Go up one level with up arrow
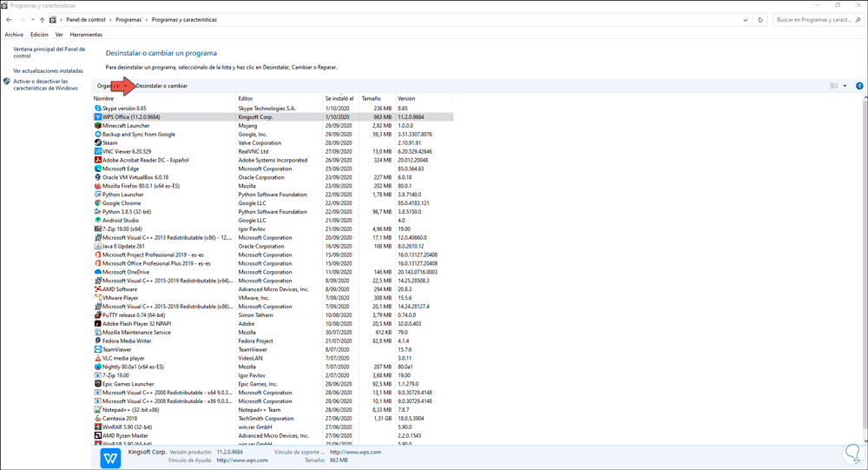Screen dimensions: 868x470 pyautogui.click(x=42, y=20)
